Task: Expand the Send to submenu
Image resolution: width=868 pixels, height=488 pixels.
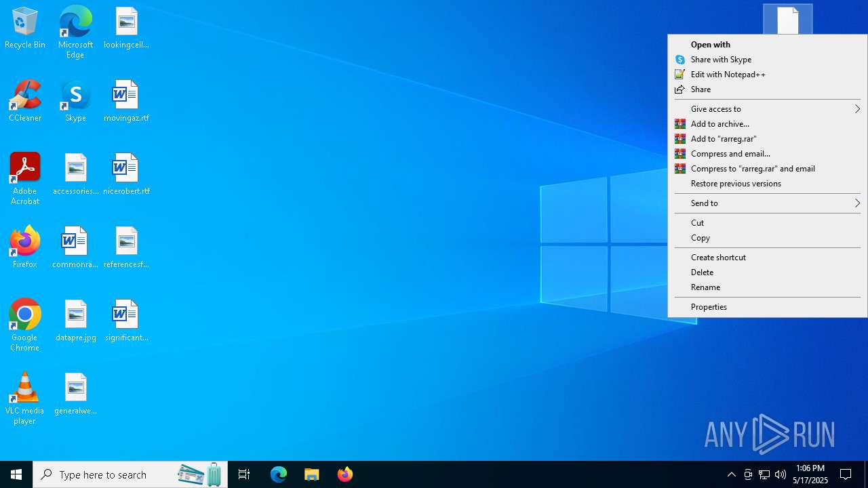Action: pos(768,203)
